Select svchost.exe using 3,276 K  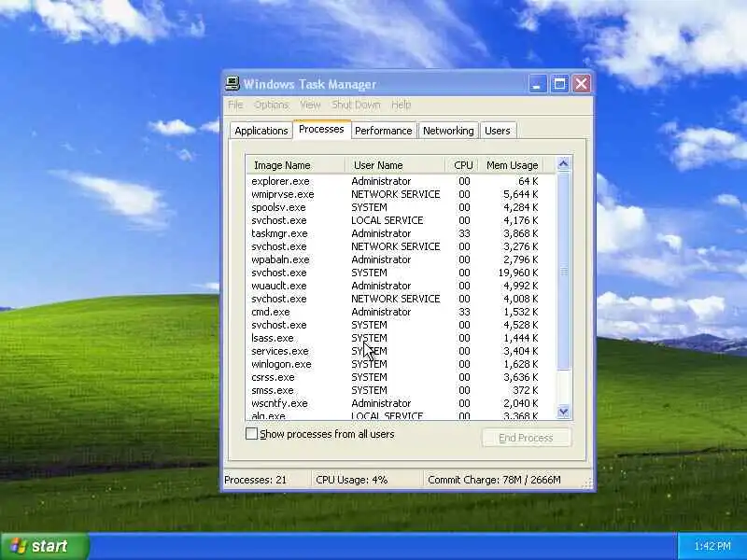pyautogui.click(x=401, y=246)
